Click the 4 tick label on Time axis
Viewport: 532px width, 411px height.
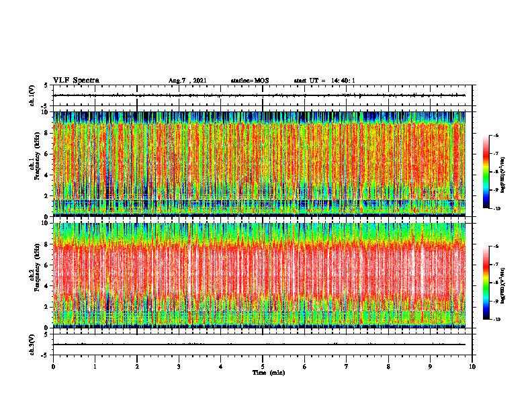coord(221,367)
